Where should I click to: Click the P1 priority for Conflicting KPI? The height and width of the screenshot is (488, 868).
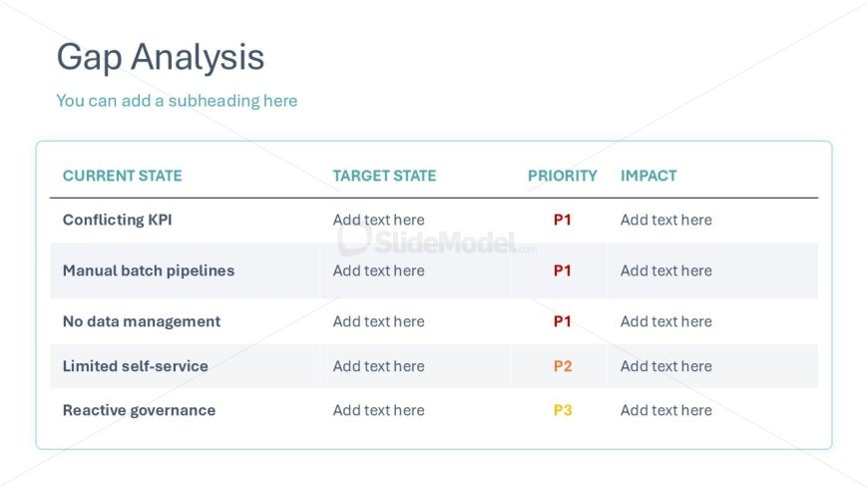pos(563,220)
